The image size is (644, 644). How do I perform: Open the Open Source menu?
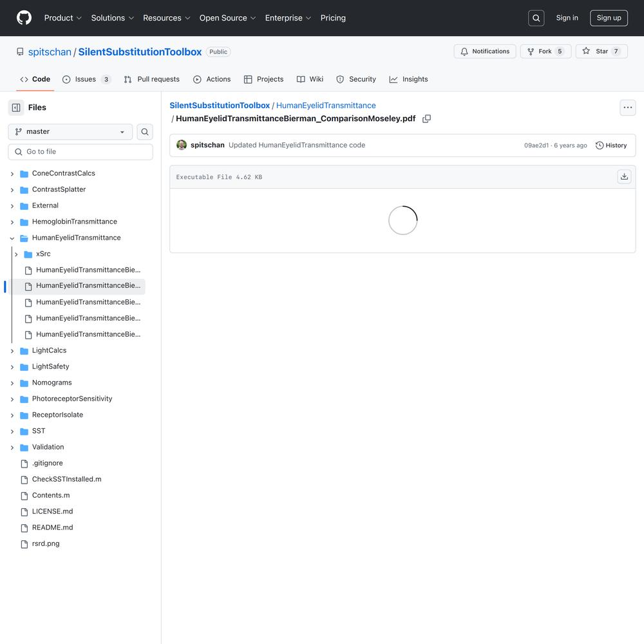(x=227, y=18)
